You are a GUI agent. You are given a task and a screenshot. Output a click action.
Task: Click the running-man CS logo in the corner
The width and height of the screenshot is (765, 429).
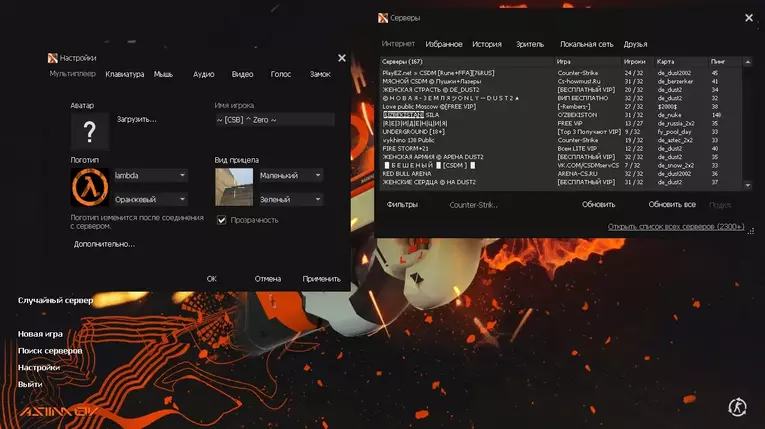pyautogui.click(x=737, y=407)
